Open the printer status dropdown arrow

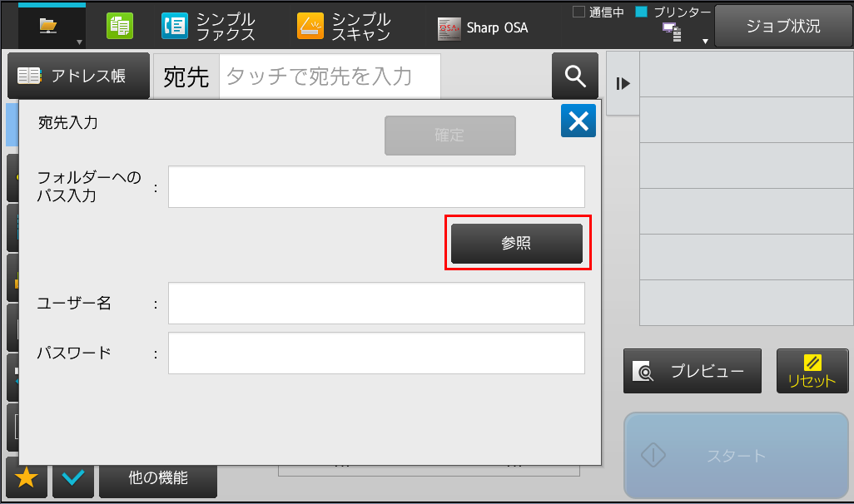coord(705,42)
